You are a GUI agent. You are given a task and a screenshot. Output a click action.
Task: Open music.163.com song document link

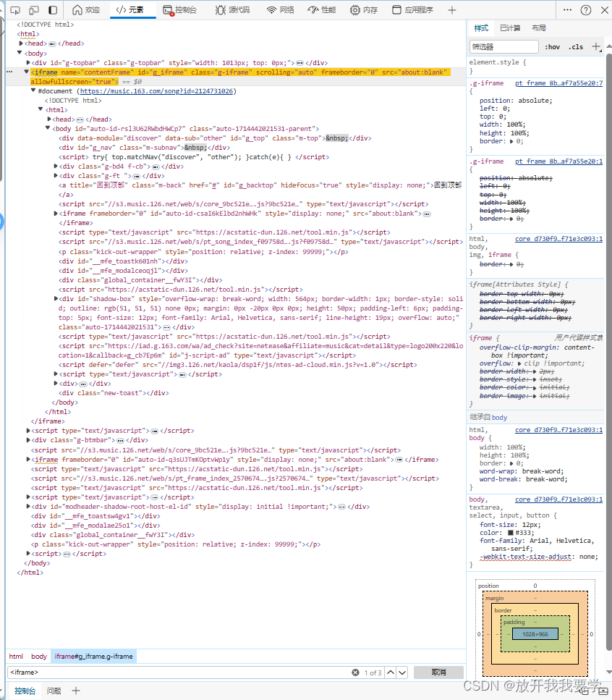(156, 91)
